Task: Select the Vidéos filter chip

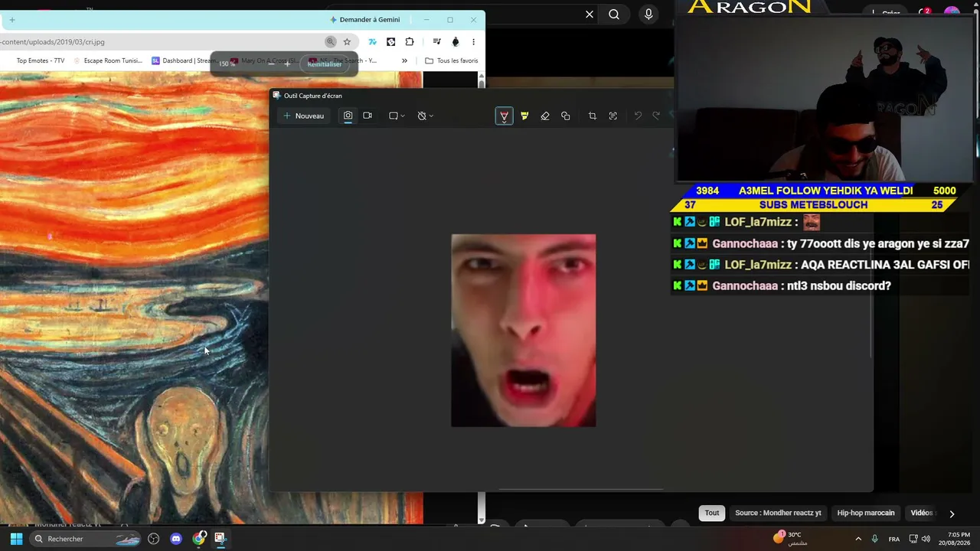Action: pos(922,513)
